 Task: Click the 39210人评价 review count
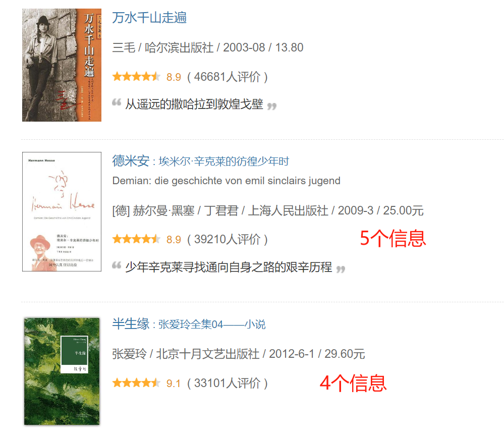(x=228, y=239)
